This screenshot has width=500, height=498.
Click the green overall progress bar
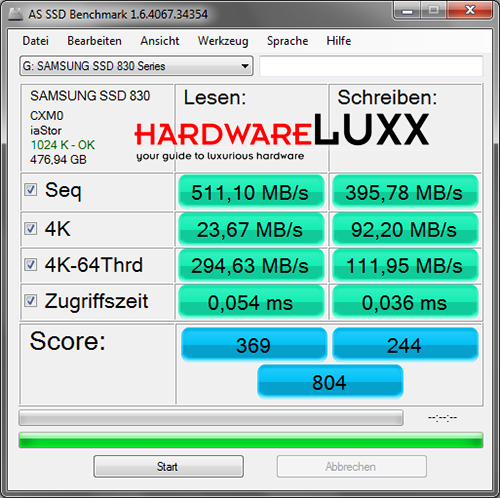click(x=251, y=440)
